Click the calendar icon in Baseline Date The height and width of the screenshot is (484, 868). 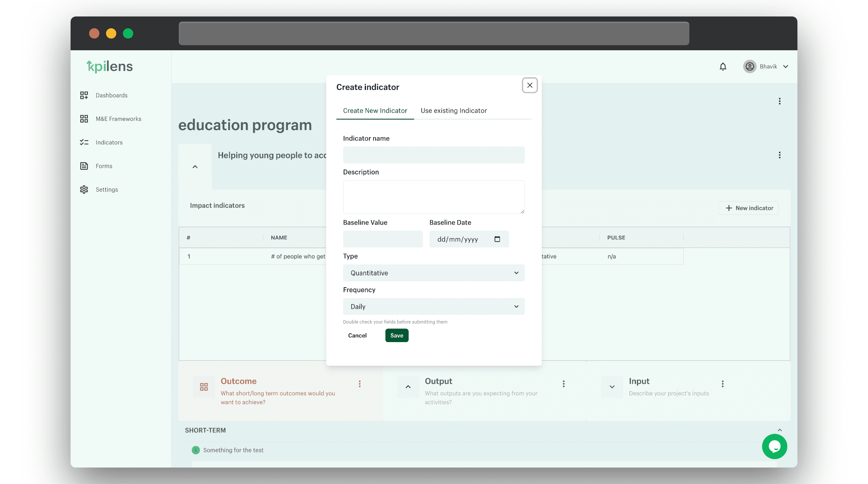tap(497, 239)
